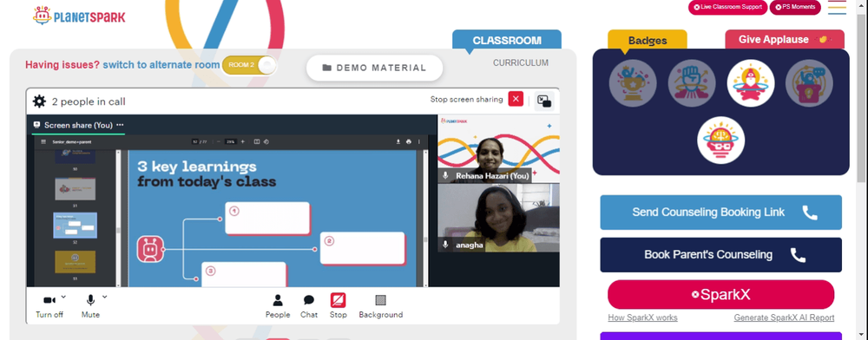The image size is (868, 340).
Task: Open Background effects
Action: pos(381,305)
